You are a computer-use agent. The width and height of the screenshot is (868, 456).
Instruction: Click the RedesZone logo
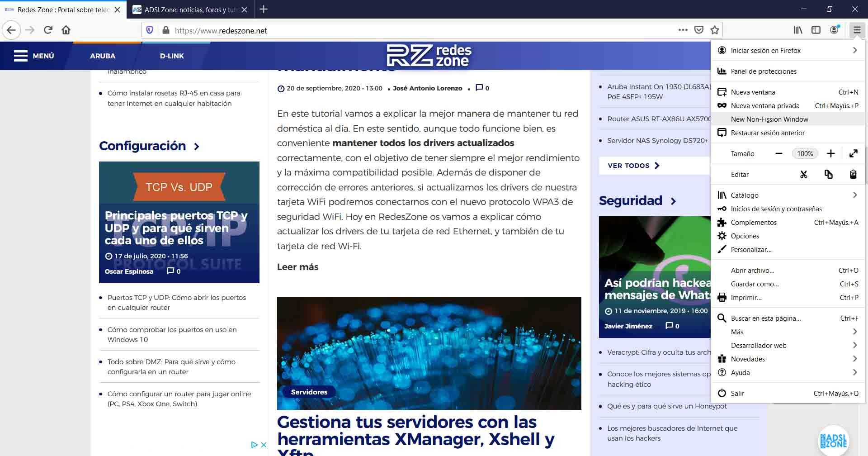coord(429,56)
